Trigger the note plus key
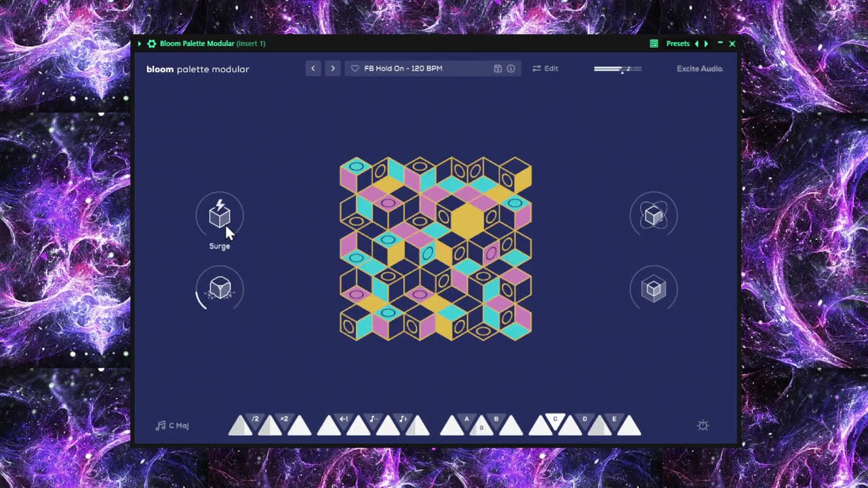Viewport: 868px width, 488px height. tap(403, 420)
